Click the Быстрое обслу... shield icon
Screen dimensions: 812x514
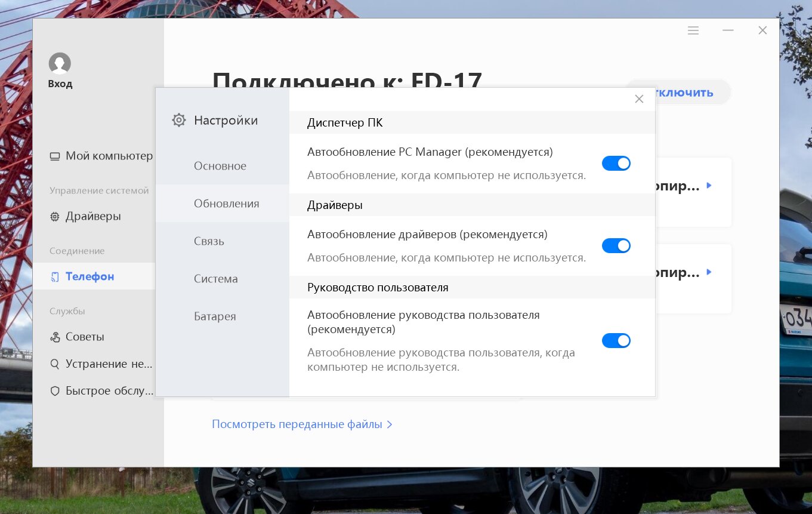click(x=55, y=391)
